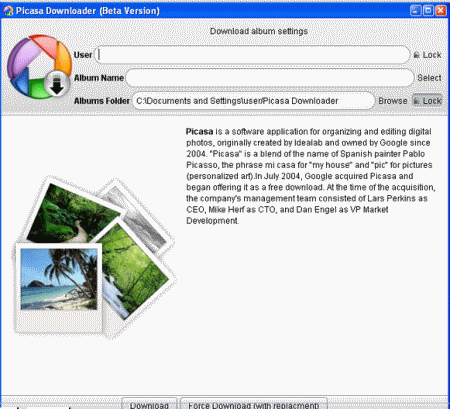Click the Picasa Downloader logo icon

(39, 67)
